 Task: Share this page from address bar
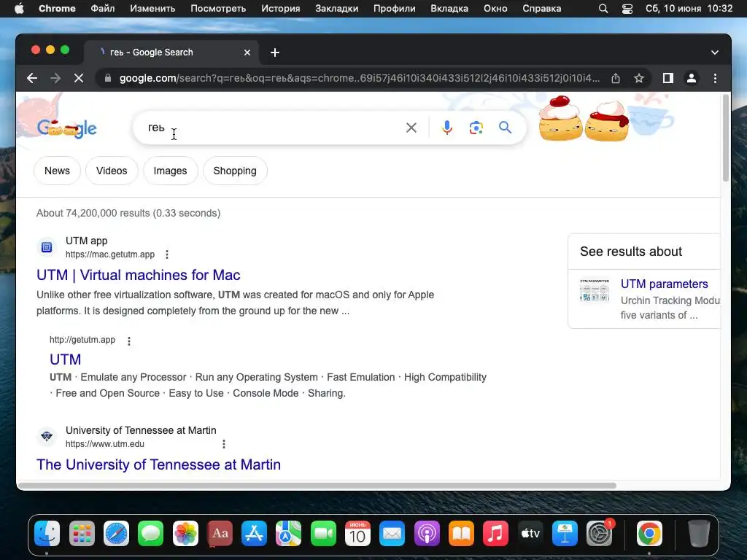(616, 78)
